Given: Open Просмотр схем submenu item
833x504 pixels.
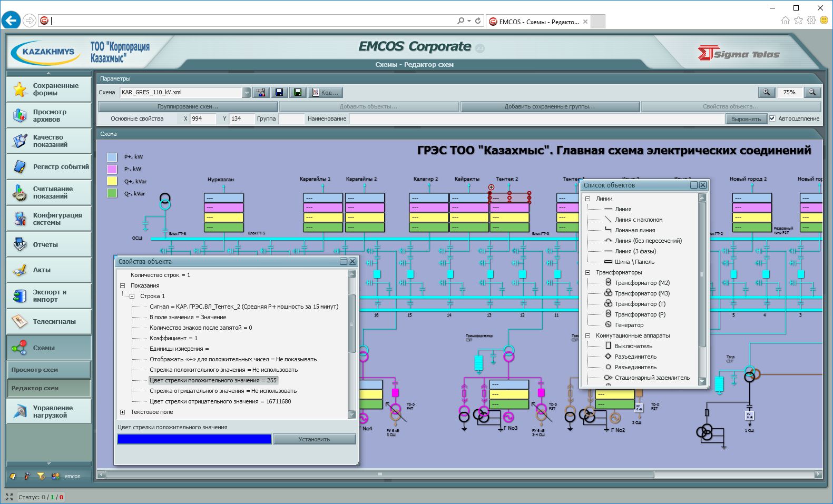Looking at the screenshot, I should coord(48,370).
